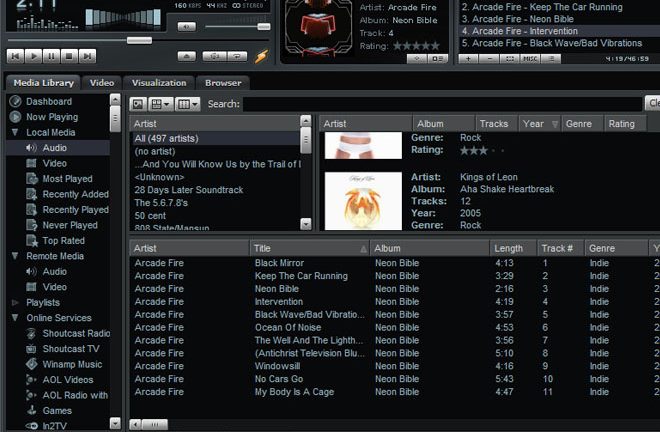Open Dashboard in the library tree
The image size is (660, 432).
click(49, 101)
